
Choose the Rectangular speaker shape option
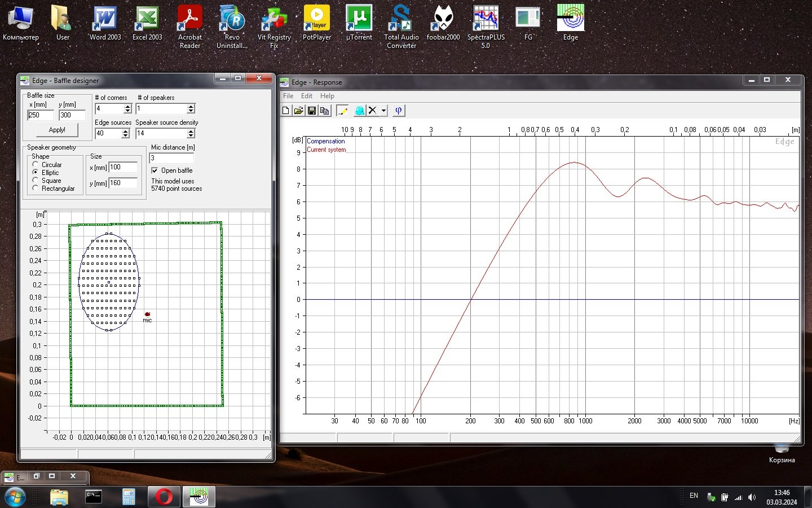36,188
